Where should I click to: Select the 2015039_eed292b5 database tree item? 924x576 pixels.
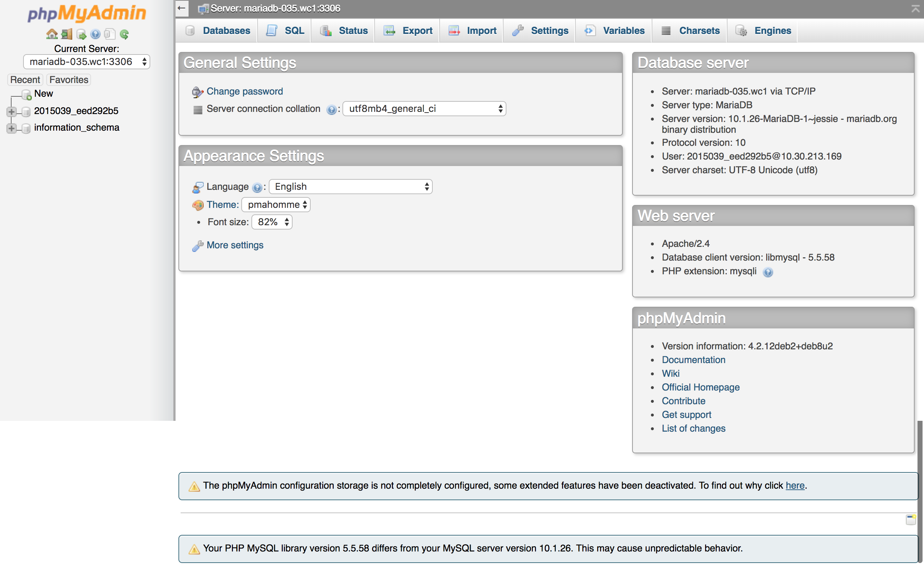click(x=76, y=110)
